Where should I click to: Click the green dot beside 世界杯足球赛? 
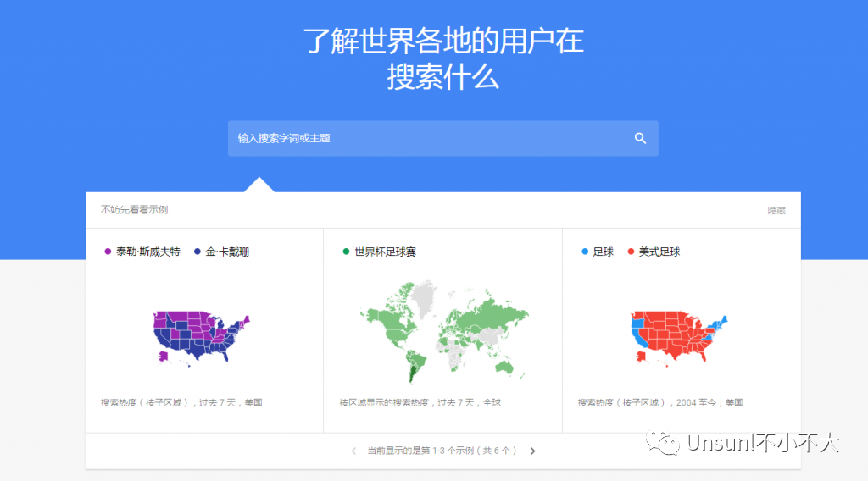(346, 252)
